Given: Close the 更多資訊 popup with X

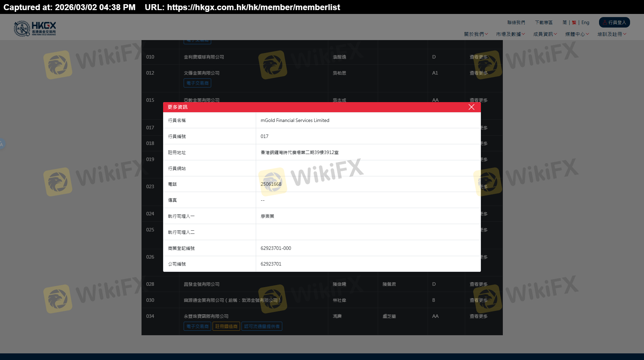Looking at the screenshot, I should point(471,107).
